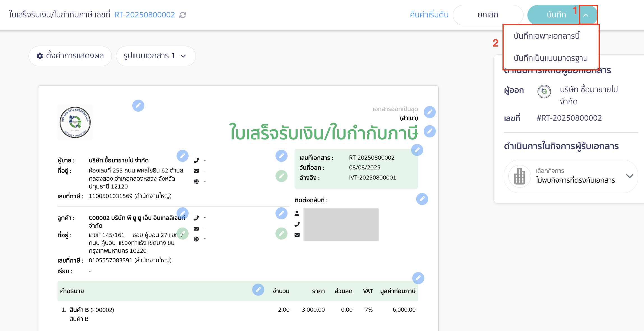This screenshot has height=331, width=644.
Task: Edit ติดต่อกลับที่ section using its pencil
Action: 422,199
